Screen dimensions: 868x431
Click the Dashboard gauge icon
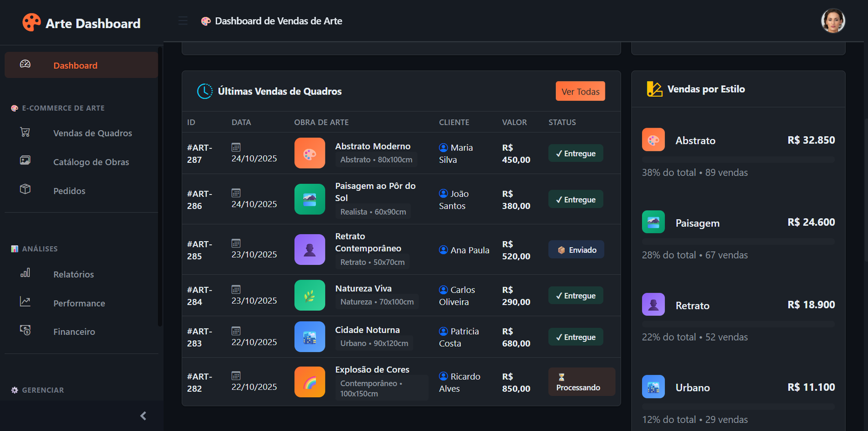[25, 64]
